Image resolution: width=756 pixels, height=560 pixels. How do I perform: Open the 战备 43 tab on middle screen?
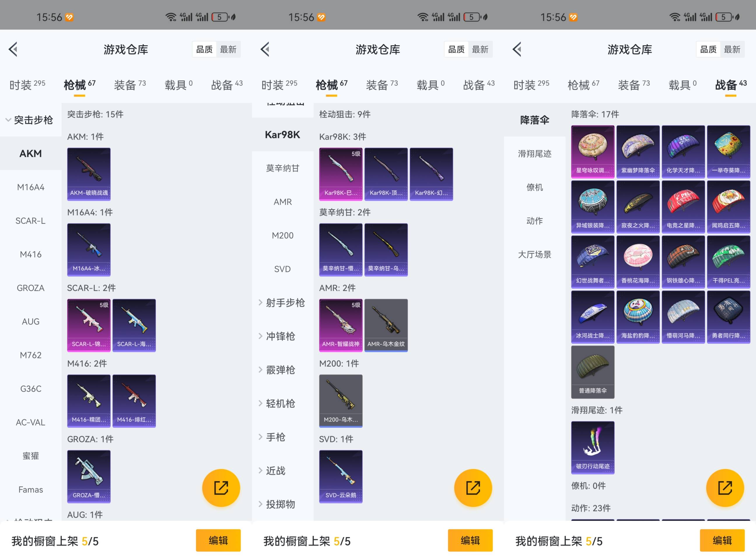tap(479, 85)
